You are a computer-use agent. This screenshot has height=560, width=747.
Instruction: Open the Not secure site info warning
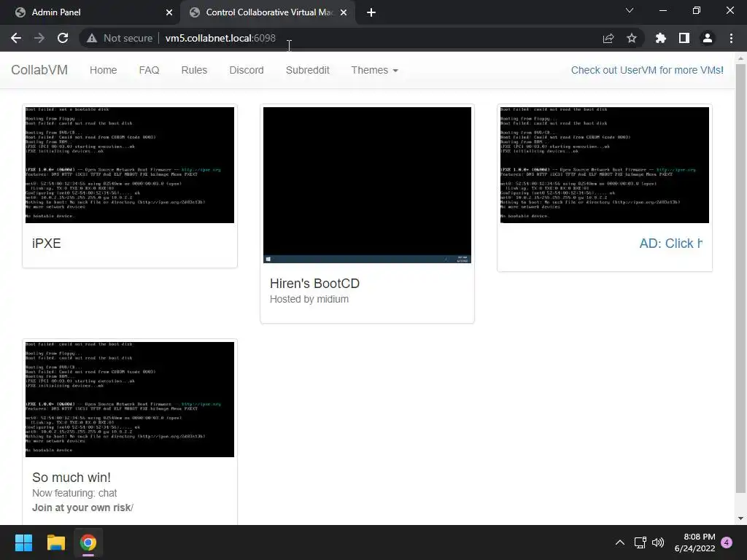point(120,38)
